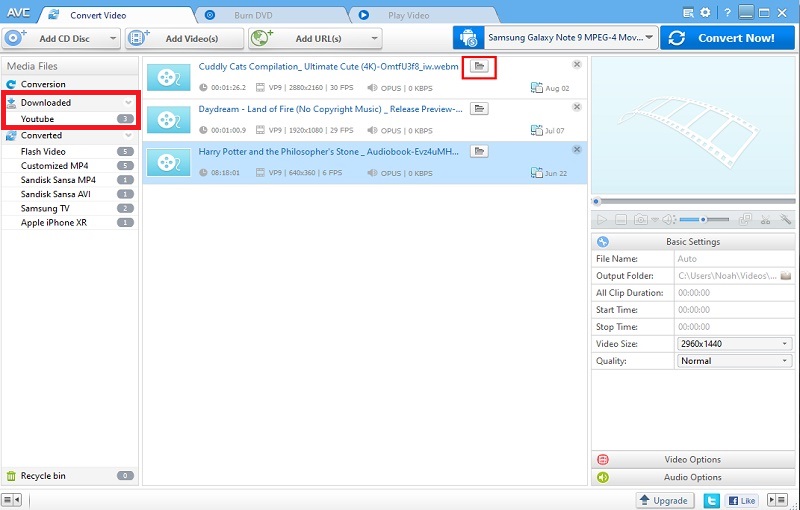Click the Convert Now! button

click(x=727, y=38)
